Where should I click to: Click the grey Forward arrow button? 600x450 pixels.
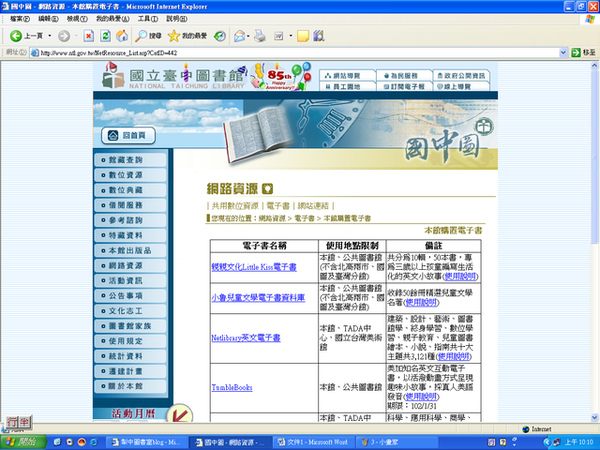coord(64,36)
